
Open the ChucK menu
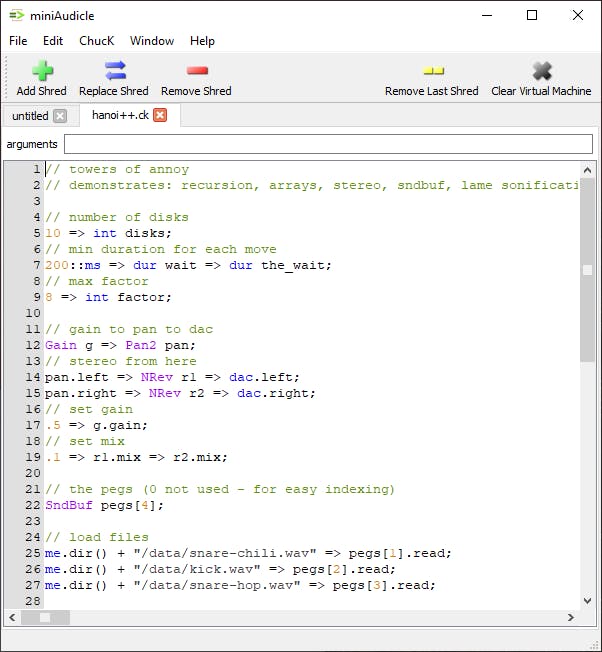(96, 41)
